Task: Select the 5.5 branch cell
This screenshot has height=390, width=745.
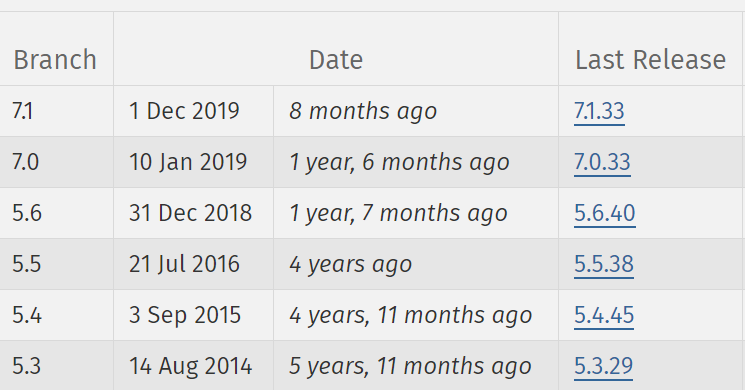Action: point(57,264)
